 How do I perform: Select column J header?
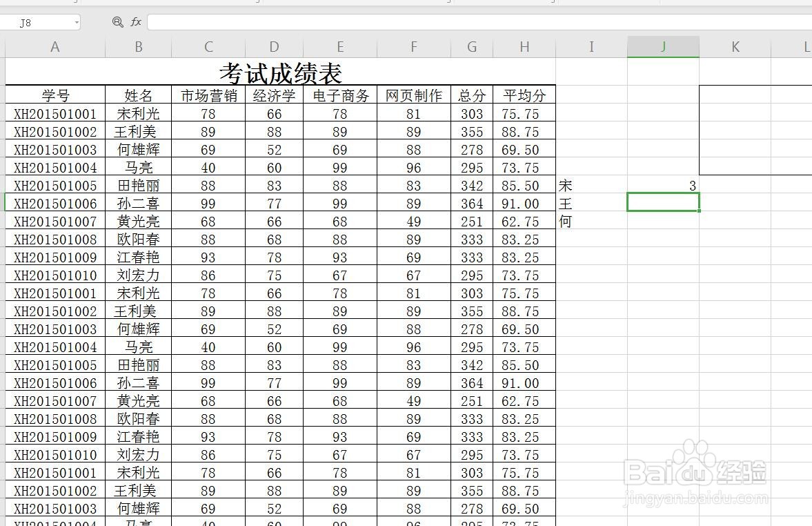pyautogui.click(x=662, y=46)
